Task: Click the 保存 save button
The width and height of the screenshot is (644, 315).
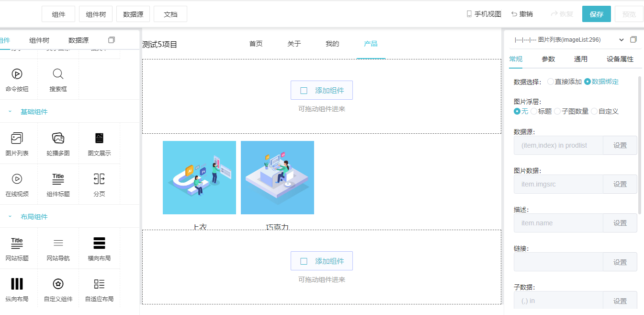Action: pos(597,14)
